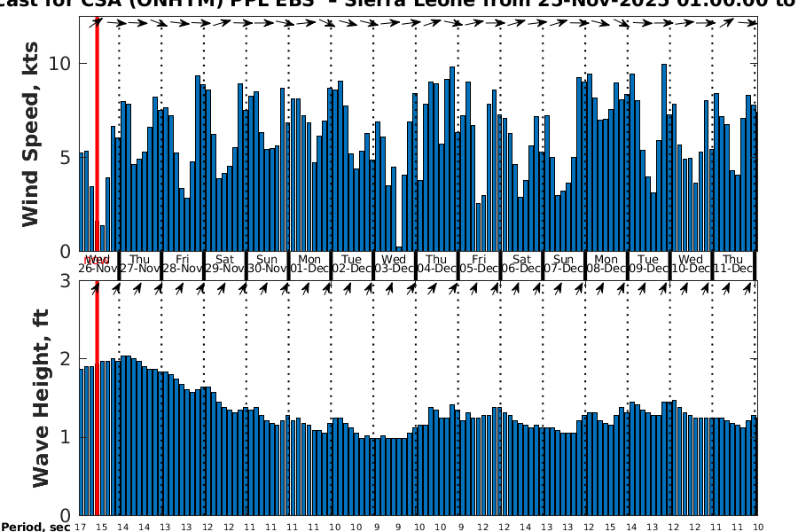Screen dimensions: 798x532
Task: Click the '10' tick on wind speed axis
Action: point(61,64)
